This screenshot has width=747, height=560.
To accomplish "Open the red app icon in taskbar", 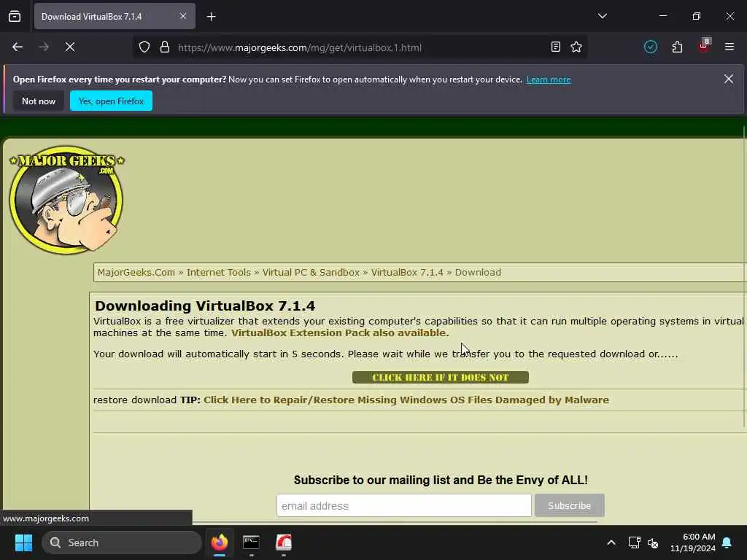I will tap(284, 542).
